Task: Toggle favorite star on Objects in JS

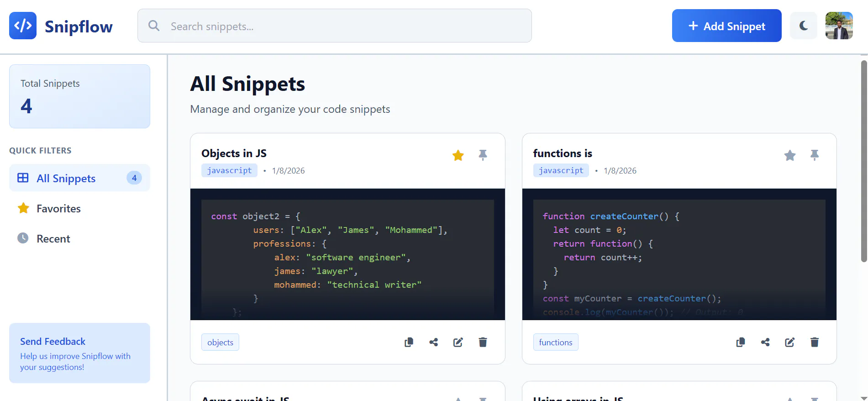Action: click(x=458, y=155)
